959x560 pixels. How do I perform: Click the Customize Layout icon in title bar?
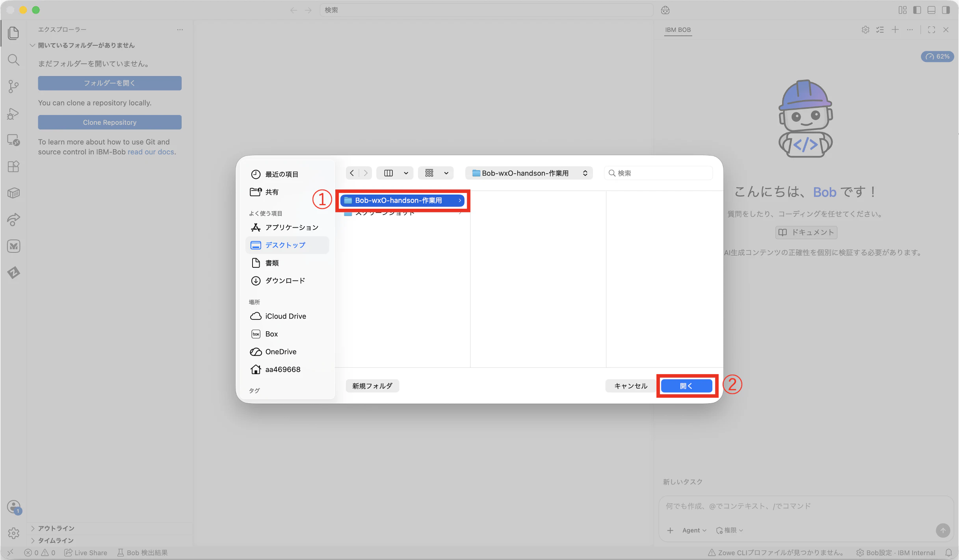pyautogui.click(x=903, y=10)
